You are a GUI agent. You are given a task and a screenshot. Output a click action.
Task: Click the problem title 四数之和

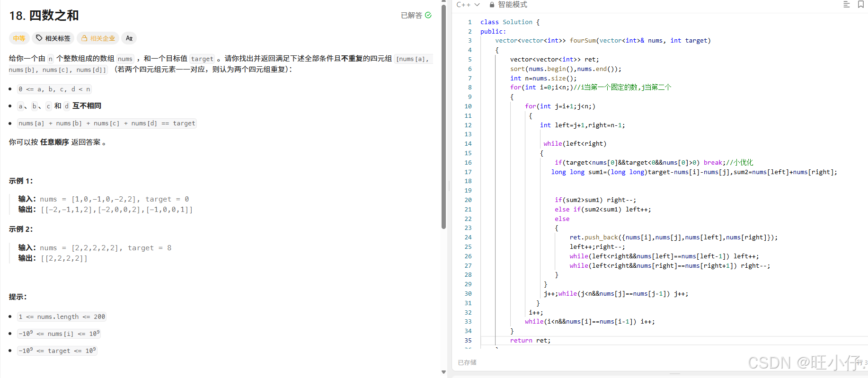[x=44, y=16]
